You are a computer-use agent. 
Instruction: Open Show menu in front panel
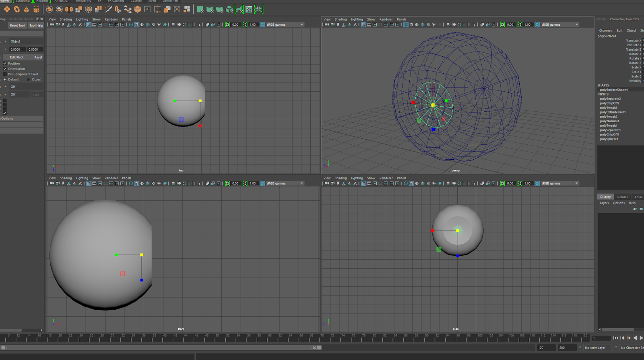pyautogui.click(x=96, y=178)
